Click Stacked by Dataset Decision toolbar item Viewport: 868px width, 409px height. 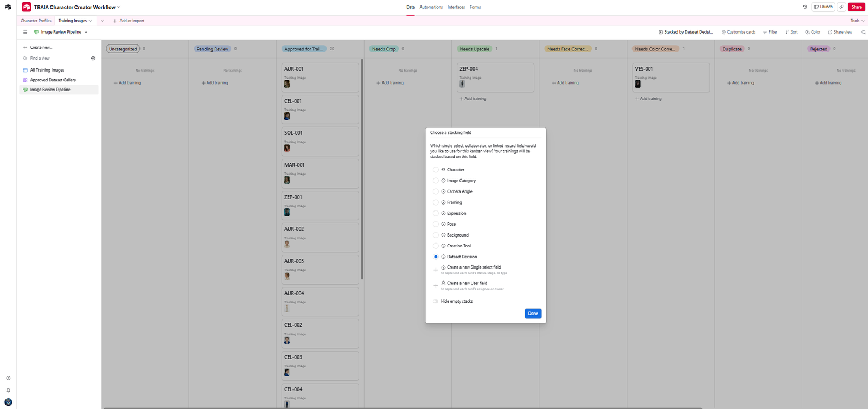coord(686,32)
